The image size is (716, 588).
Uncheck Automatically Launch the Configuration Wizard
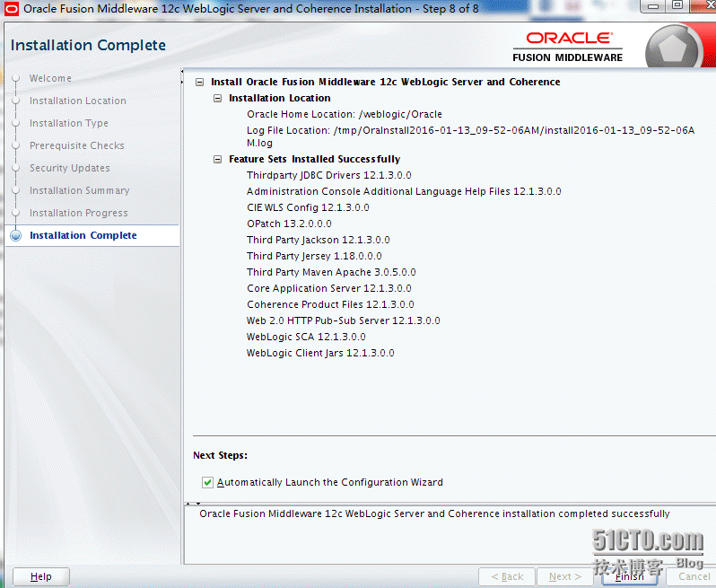tap(207, 482)
